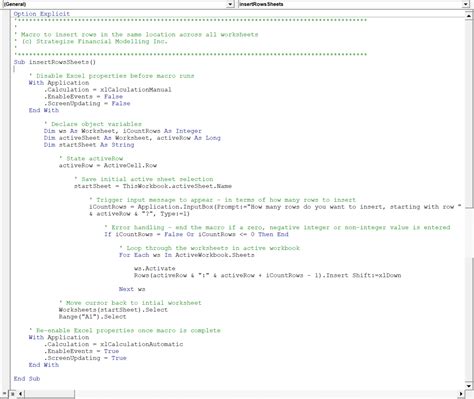This screenshot has width=474, height=399.
Task: Click the vertical scrollbar thumb
Action: (x=469, y=113)
